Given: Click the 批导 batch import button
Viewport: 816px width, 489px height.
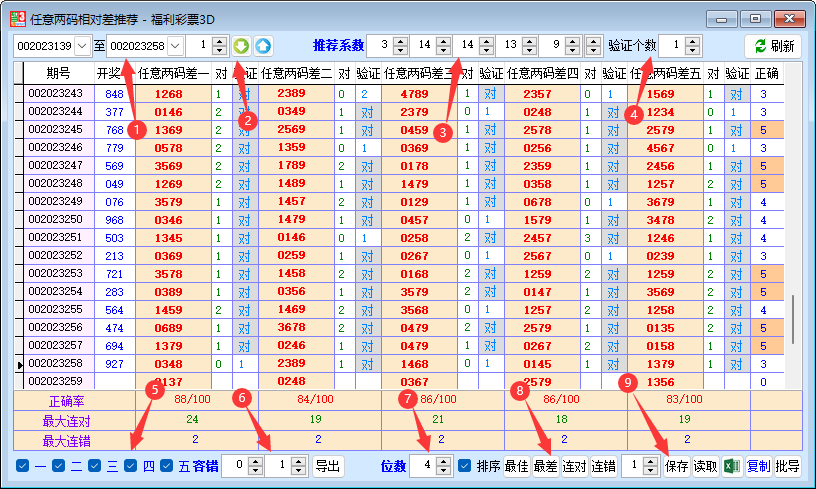Looking at the screenshot, I should 788,466.
